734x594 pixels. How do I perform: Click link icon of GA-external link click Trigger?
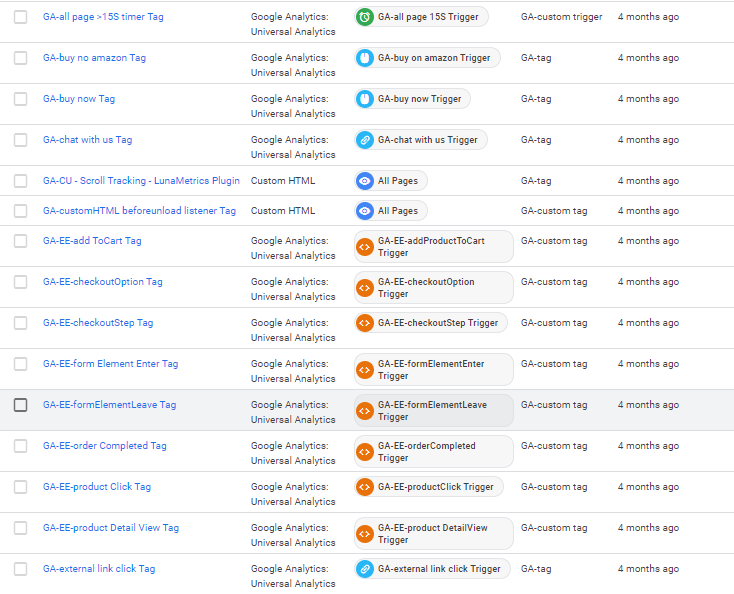coord(365,569)
